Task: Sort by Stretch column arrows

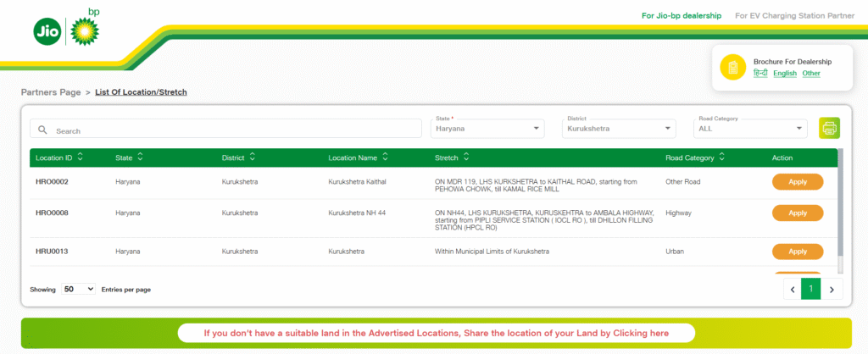Action: pos(466,158)
